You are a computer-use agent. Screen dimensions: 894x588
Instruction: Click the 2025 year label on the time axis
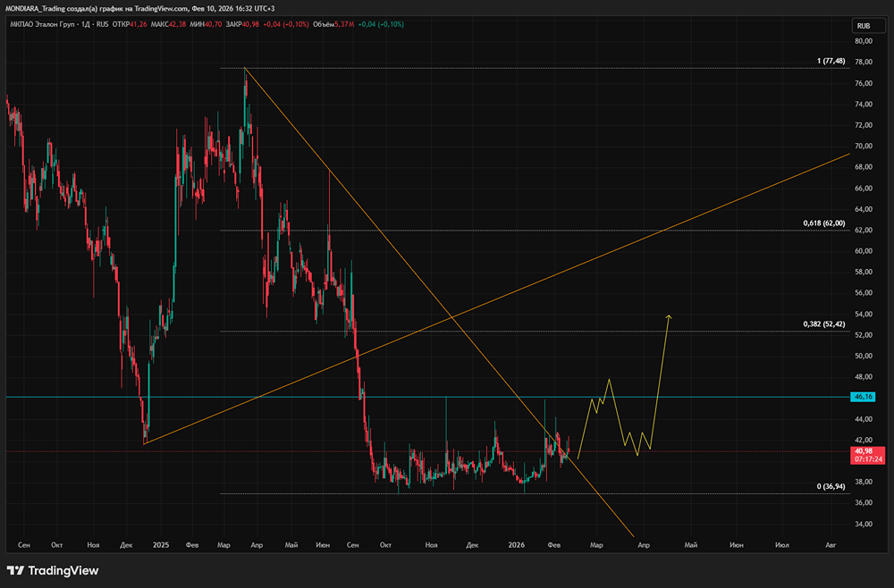161,545
